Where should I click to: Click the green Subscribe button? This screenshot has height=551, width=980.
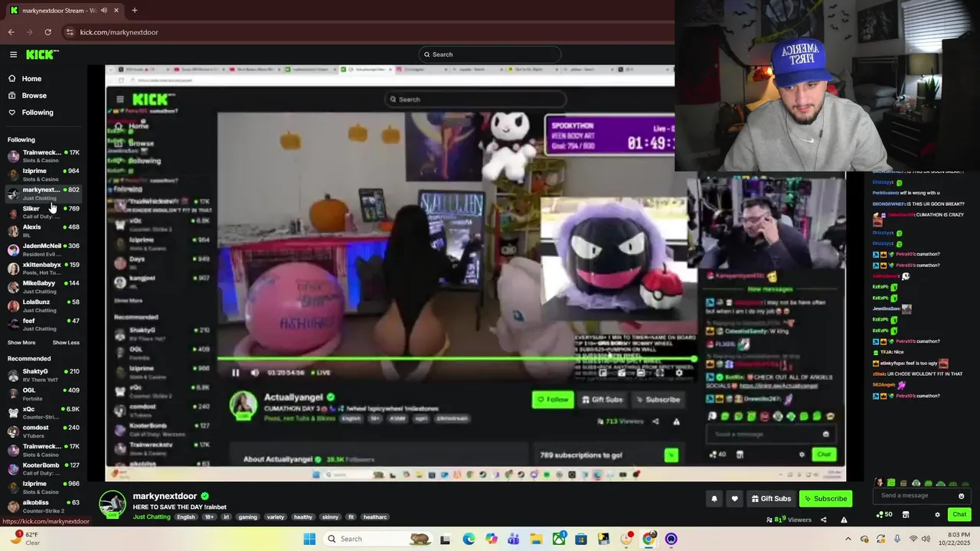(825, 499)
